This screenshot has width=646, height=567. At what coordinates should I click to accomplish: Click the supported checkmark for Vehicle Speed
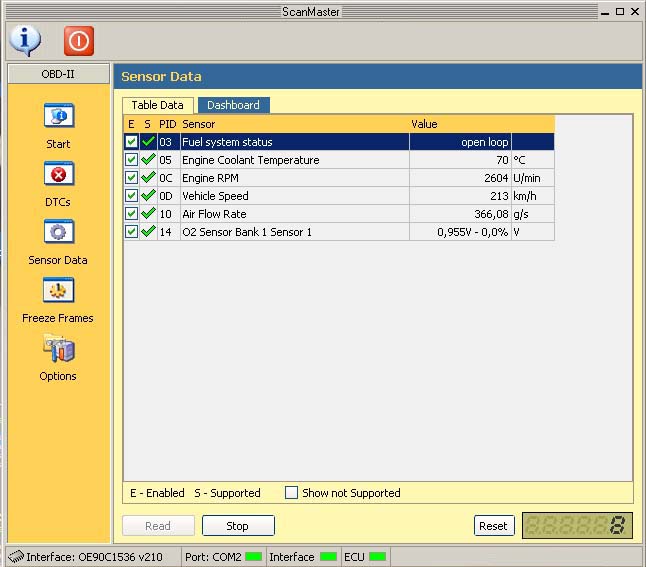coord(148,196)
